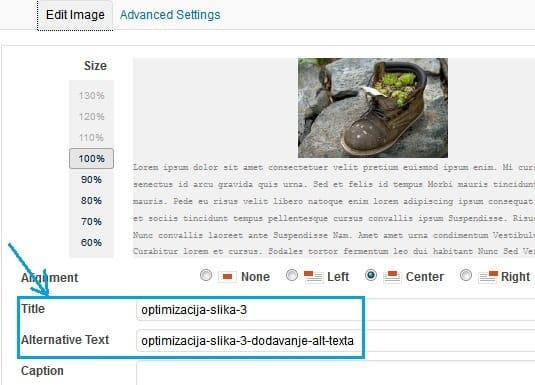Image resolution: width=535 pixels, height=385 pixels.
Task: Select the Right alignment radio button
Action: pos(466,275)
